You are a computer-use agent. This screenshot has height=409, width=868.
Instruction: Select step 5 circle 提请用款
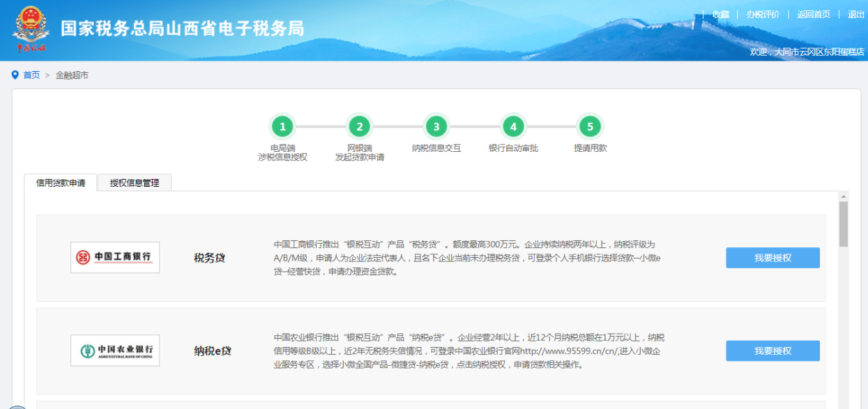click(x=590, y=127)
